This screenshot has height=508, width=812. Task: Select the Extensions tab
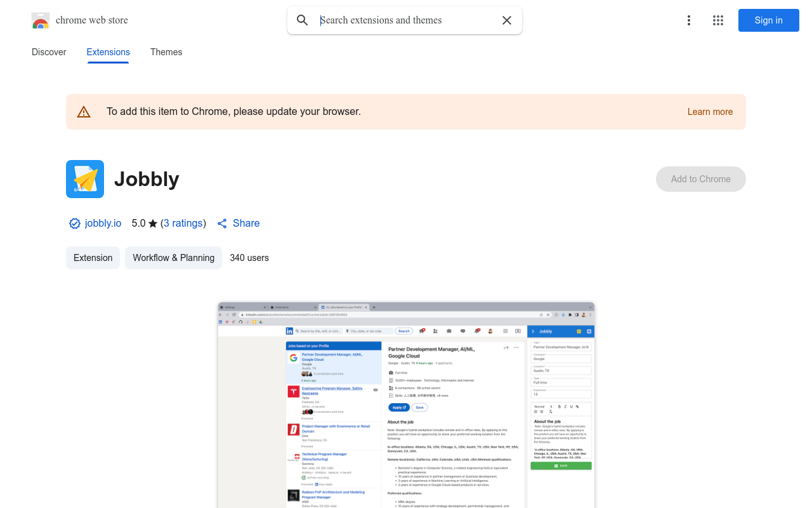point(108,52)
